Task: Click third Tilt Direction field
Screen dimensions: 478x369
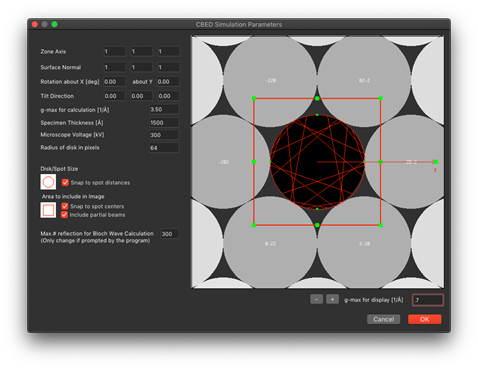Action: point(169,96)
